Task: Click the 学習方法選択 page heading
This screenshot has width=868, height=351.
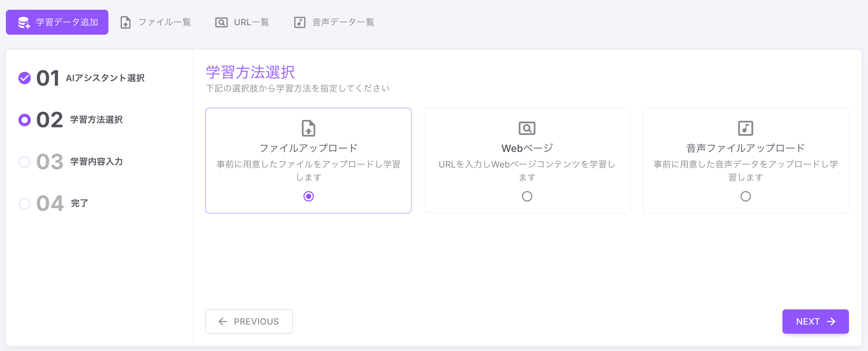Action: pyautogui.click(x=250, y=72)
